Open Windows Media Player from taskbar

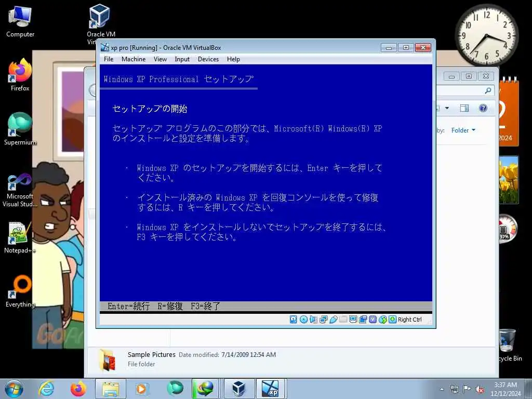pyautogui.click(x=141, y=389)
